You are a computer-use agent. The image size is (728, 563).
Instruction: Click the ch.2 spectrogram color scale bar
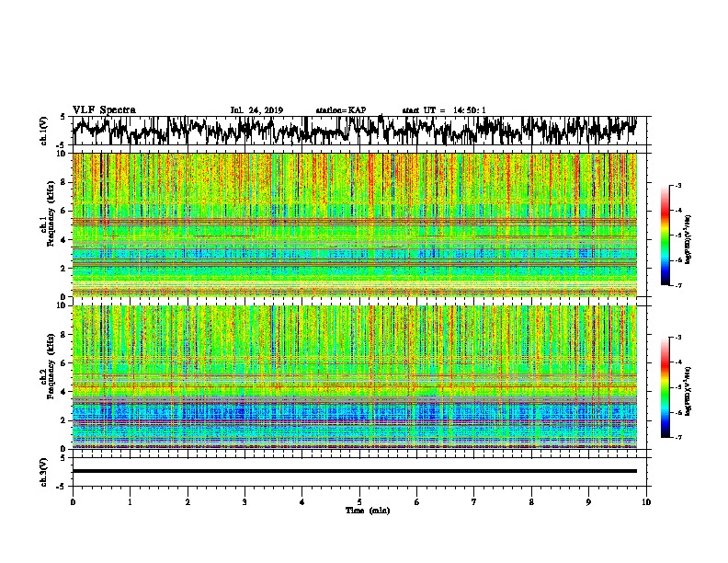click(665, 387)
